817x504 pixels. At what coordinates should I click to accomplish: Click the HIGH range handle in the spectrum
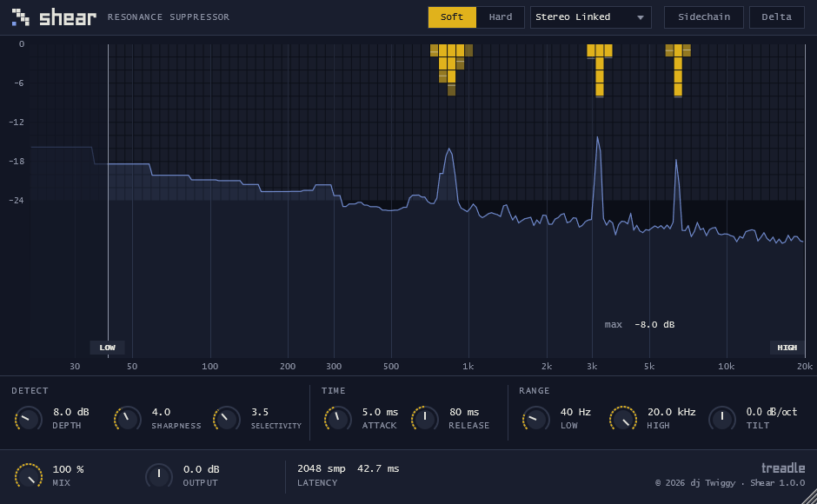click(787, 348)
